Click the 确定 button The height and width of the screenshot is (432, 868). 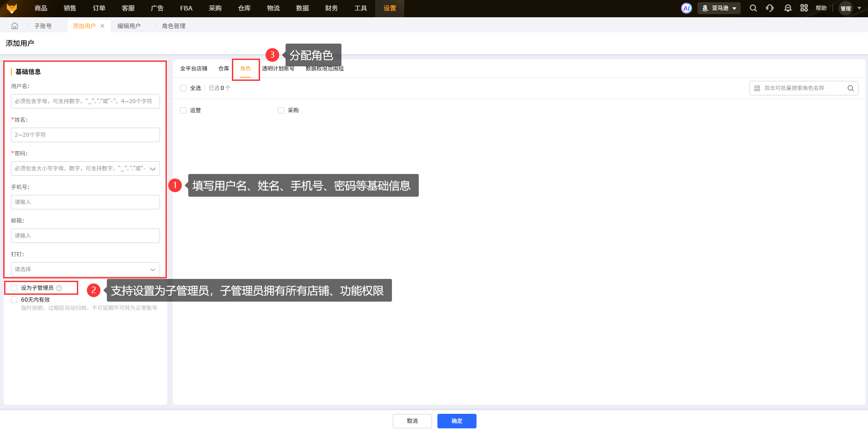(x=457, y=421)
